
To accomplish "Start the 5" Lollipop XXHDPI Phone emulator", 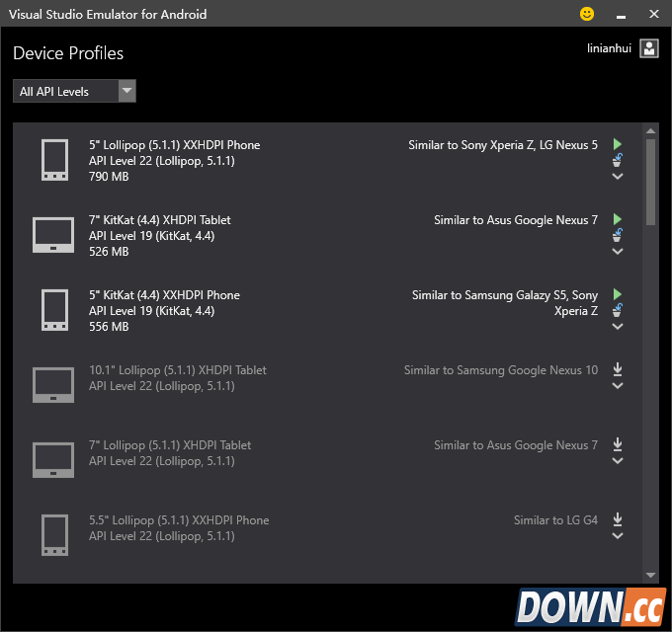I will pos(618,144).
